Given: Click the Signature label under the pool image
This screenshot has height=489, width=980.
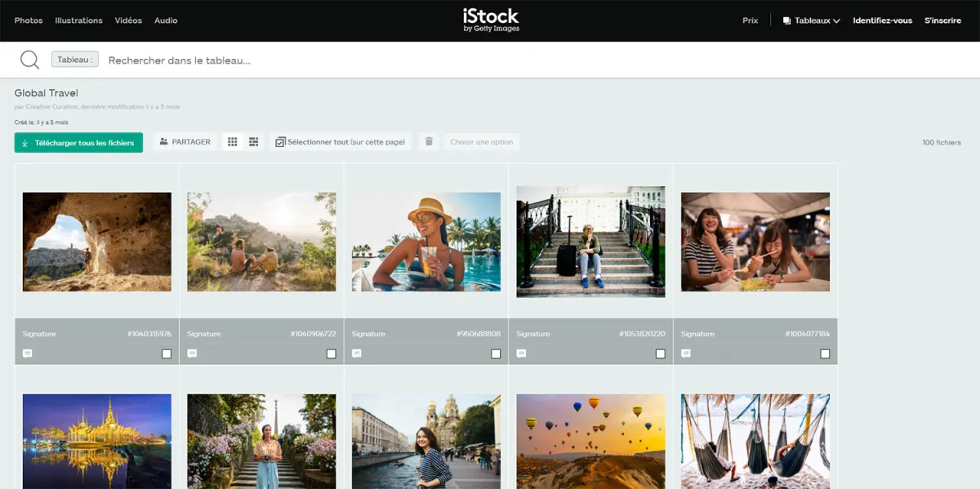Looking at the screenshot, I should pyautogui.click(x=368, y=334).
